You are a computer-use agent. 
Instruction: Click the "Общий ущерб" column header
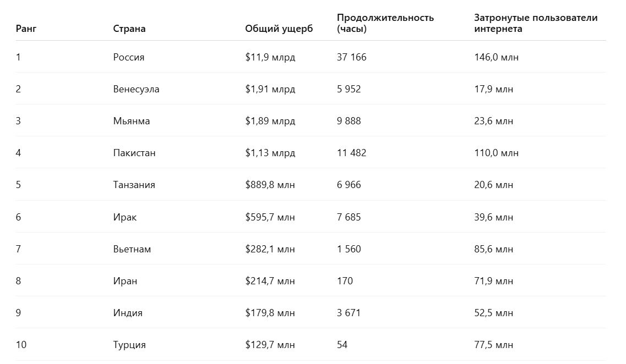point(279,29)
